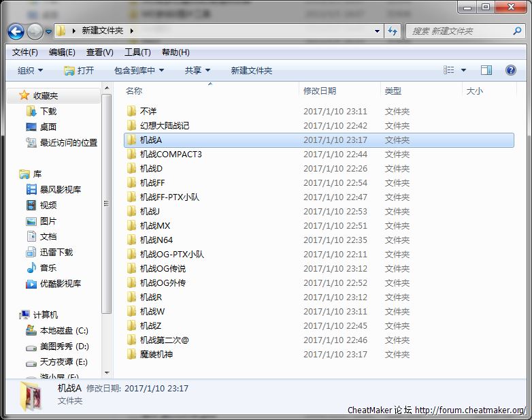Click the 打开 button in toolbar
This screenshot has width=532, height=420.
coord(79,70)
